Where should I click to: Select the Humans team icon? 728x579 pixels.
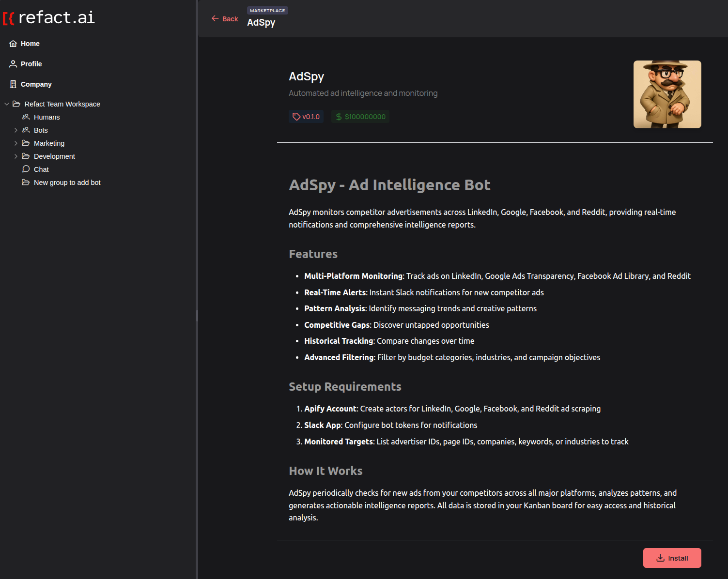pos(26,117)
